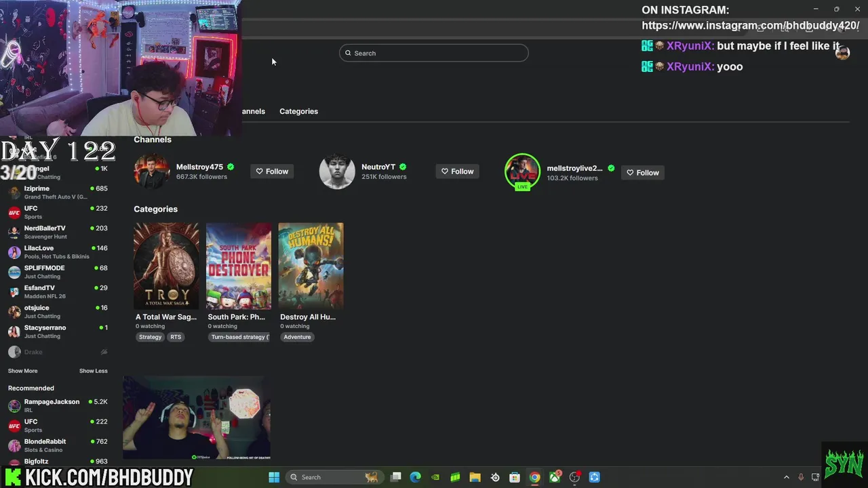The height and width of the screenshot is (488, 868).
Task: Select the Strategy tag under Troy
Action: point(150,337)
